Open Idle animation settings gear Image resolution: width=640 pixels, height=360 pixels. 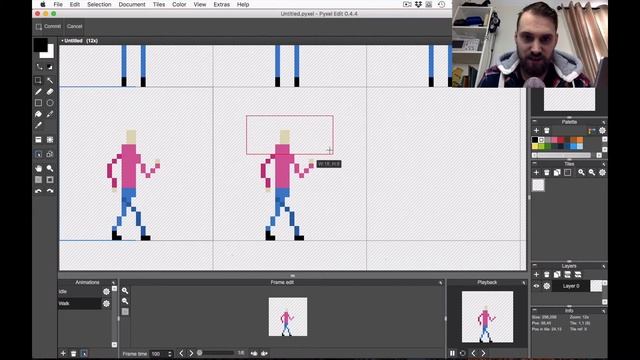tap(107, 291)
